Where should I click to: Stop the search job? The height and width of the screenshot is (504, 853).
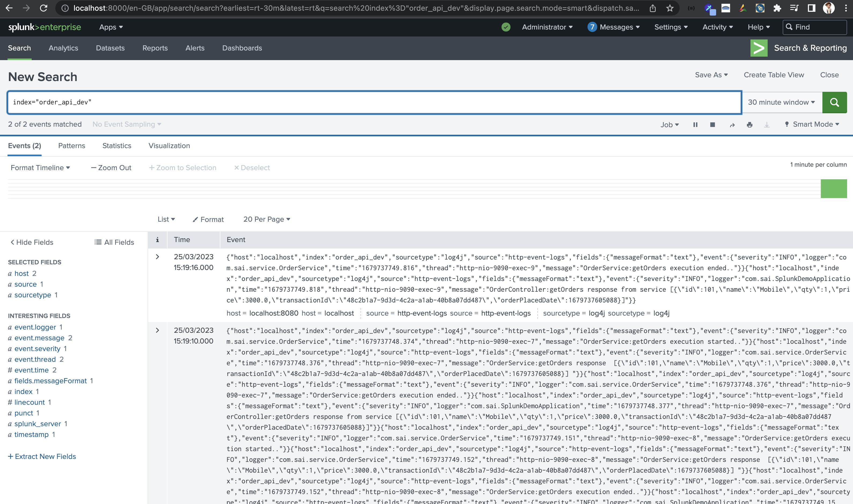(x=712, y=125)
